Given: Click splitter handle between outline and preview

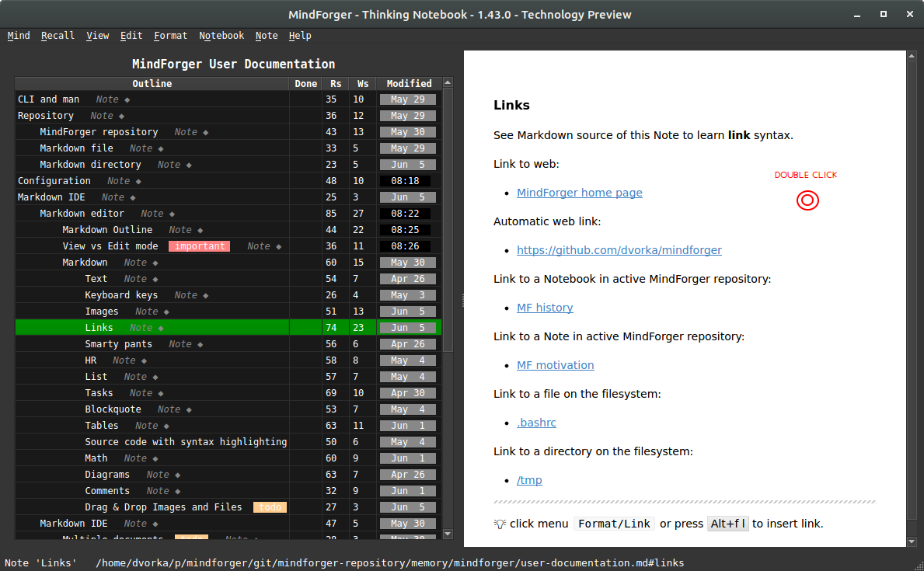Looking at the screenshot, I should 462,300.
